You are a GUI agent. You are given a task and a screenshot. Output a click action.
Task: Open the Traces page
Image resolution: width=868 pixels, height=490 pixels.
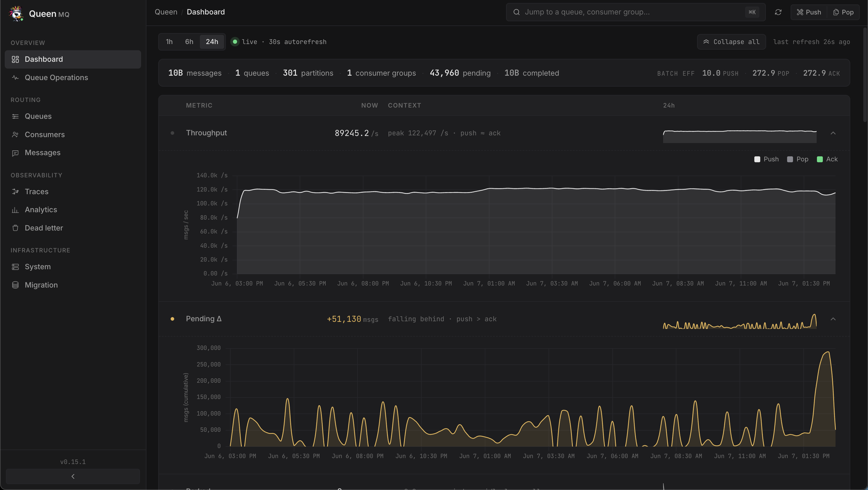73,192
